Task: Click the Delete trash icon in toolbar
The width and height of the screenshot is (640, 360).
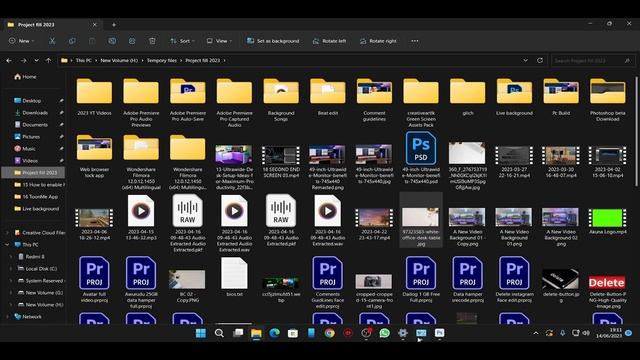Action: pos(152,41)
